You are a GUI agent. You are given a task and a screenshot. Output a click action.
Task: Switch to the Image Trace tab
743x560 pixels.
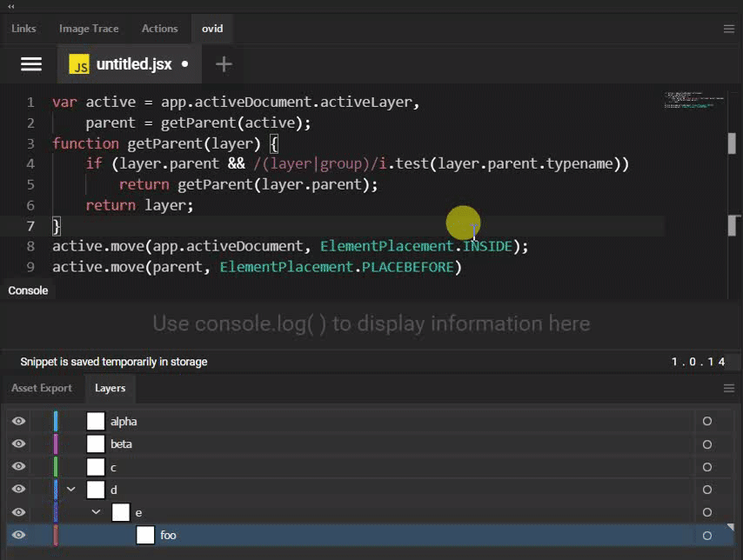89,29
